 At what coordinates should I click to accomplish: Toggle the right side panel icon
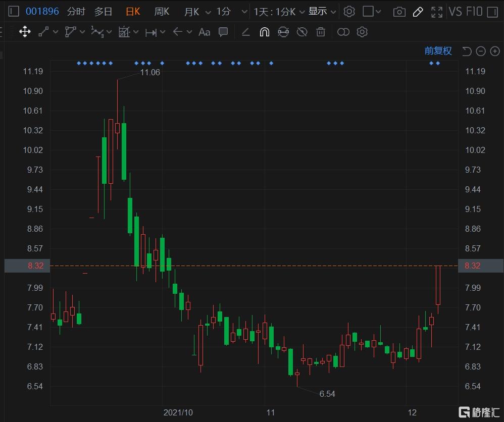492,12
